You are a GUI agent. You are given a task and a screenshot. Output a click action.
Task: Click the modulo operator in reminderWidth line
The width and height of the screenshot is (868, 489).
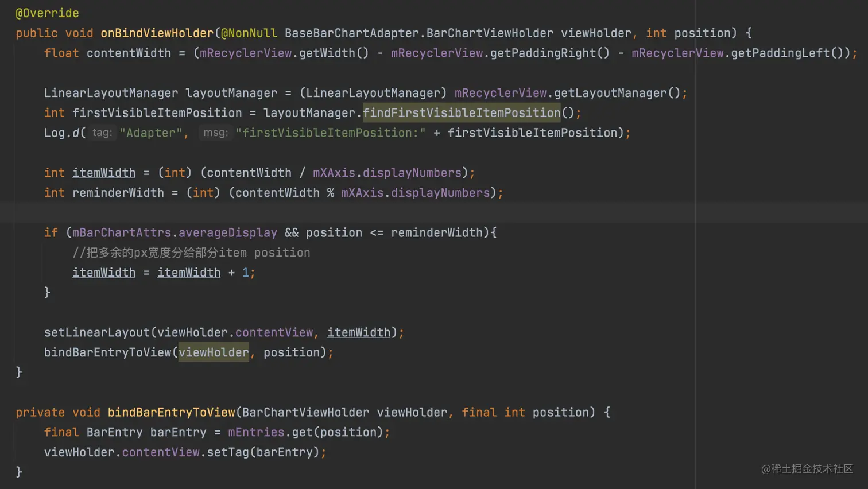[331, 193]
